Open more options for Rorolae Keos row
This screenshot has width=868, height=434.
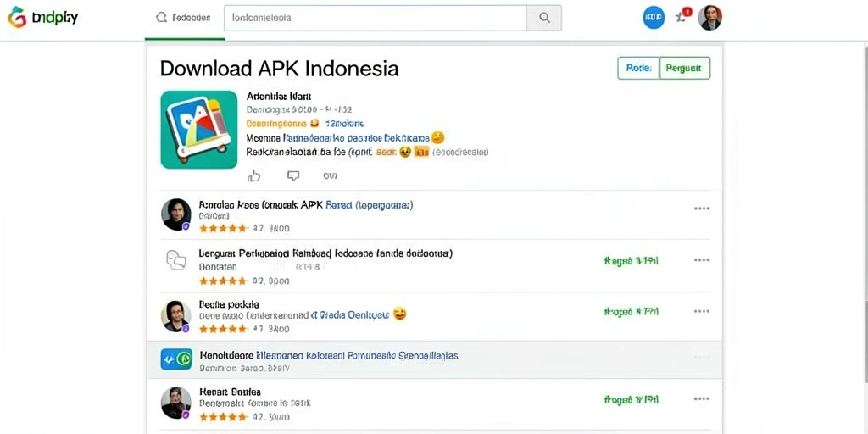pos(701,209)
